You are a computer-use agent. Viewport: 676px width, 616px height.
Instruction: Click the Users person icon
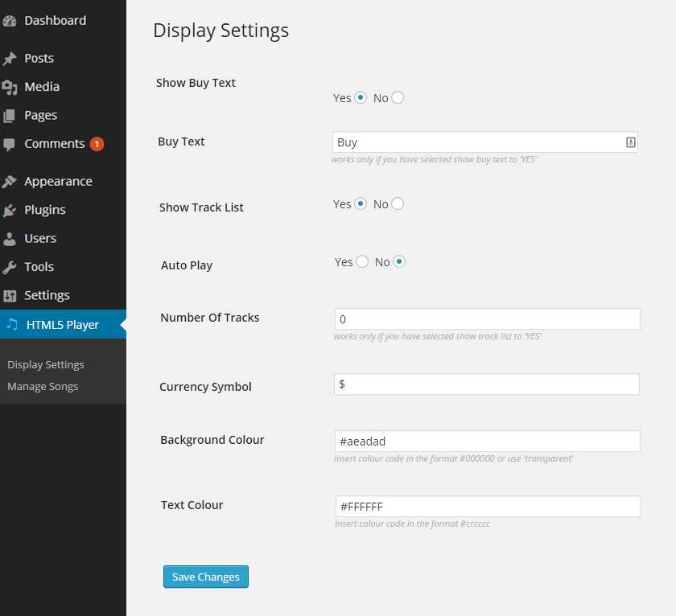[x=9, y=239]
